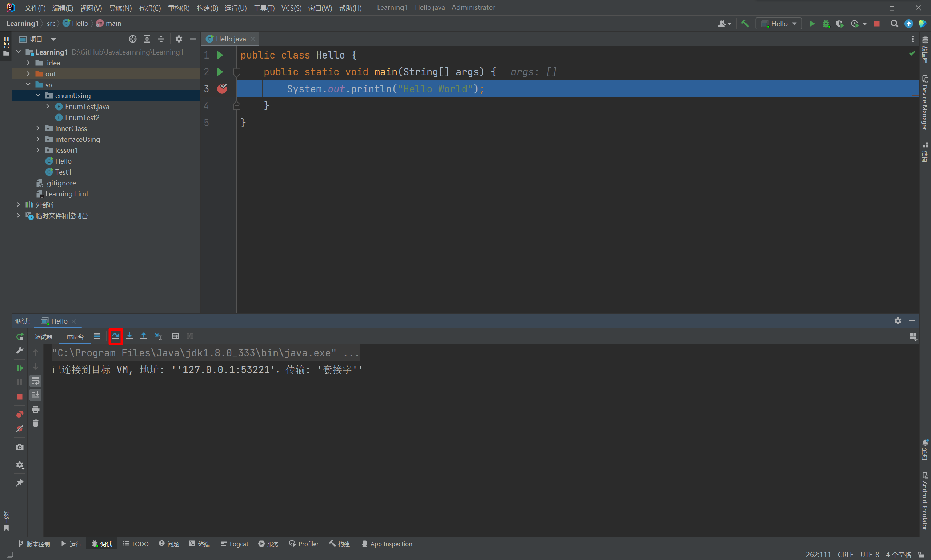Rerun the Hello debug session
This screenshot has width=931, height=560.
coord(20,336)
